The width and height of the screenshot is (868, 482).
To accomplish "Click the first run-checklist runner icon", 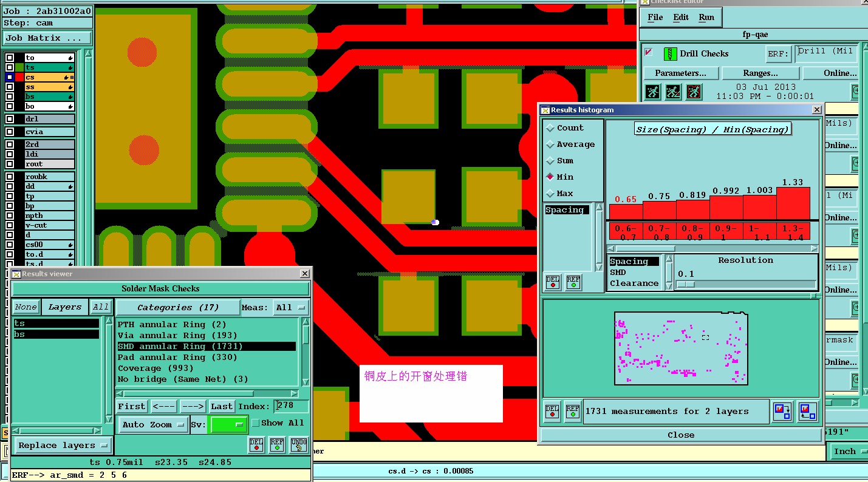I will click(x=652, y=92).
